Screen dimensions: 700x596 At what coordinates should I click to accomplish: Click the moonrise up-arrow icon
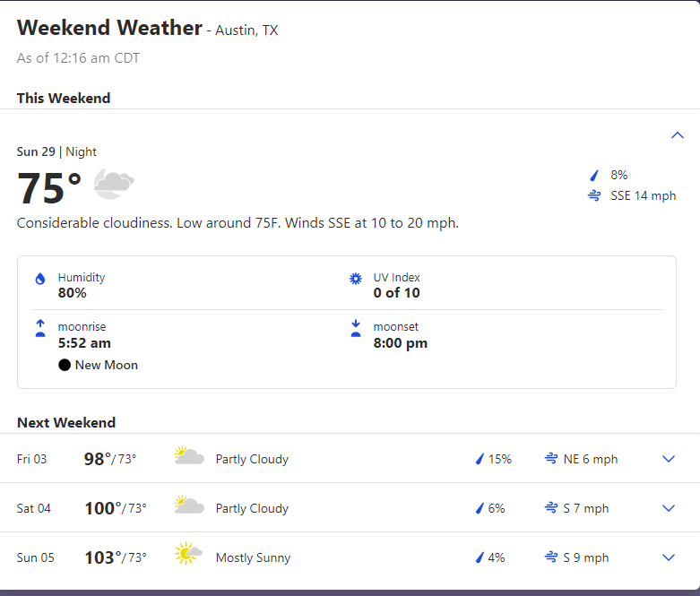tap(39, 328)
